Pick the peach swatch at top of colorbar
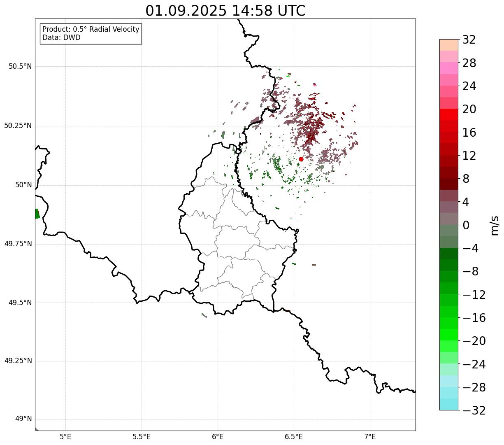 449,45
